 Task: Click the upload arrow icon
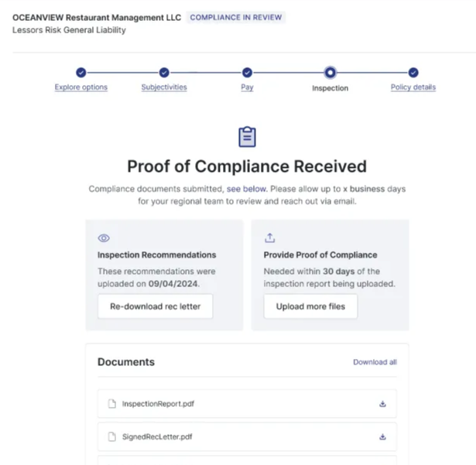(x=269, y=238)
